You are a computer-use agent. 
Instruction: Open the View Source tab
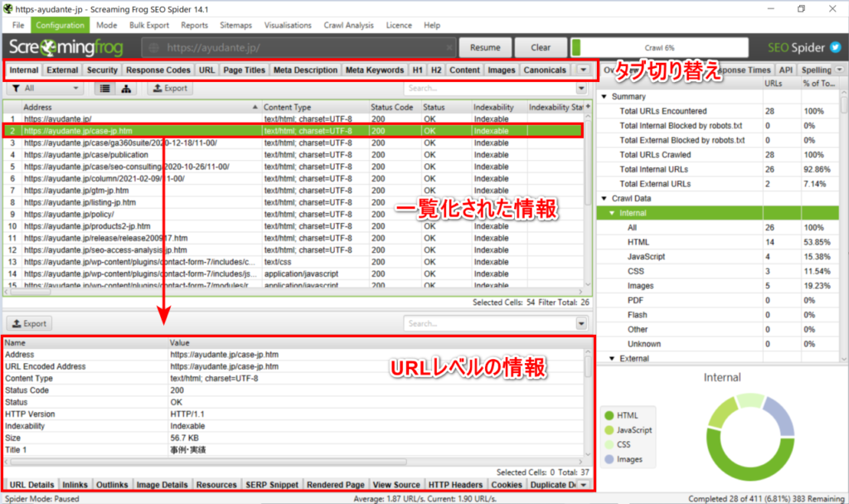click(396, 484)
